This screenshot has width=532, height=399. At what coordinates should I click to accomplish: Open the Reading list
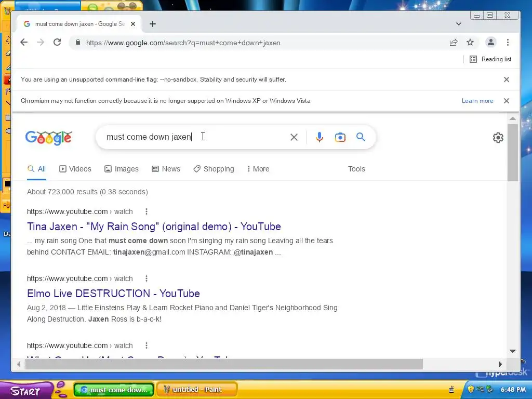point(490,59)
